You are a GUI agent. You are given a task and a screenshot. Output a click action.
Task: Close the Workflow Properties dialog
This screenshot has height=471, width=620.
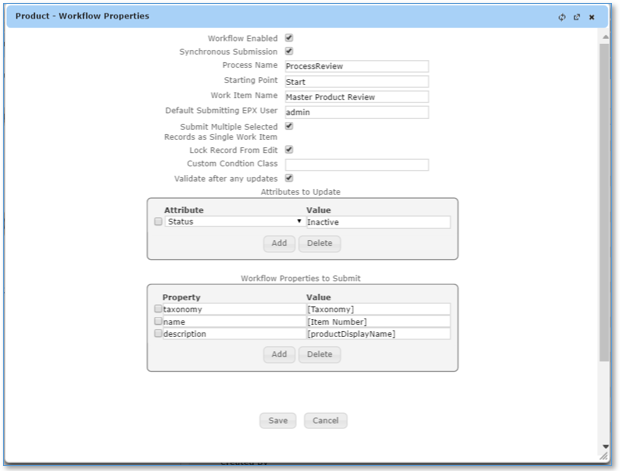click(591, 18)
